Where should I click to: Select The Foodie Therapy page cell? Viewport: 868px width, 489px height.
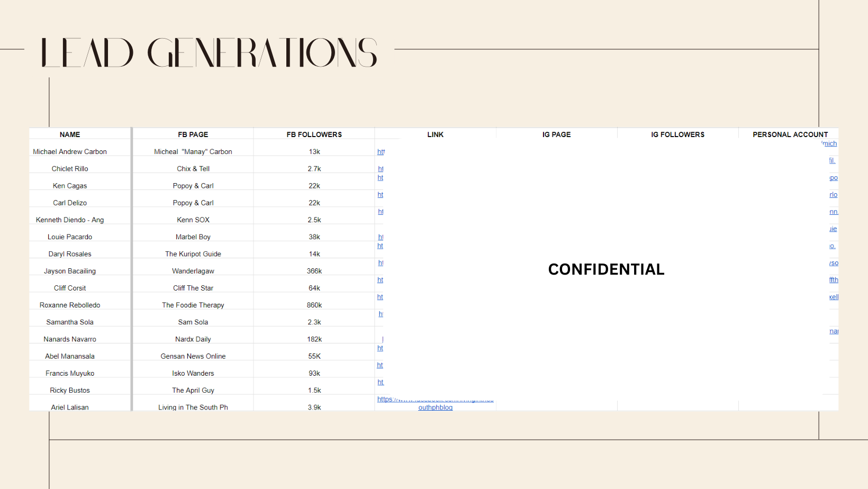coord(193,305)
